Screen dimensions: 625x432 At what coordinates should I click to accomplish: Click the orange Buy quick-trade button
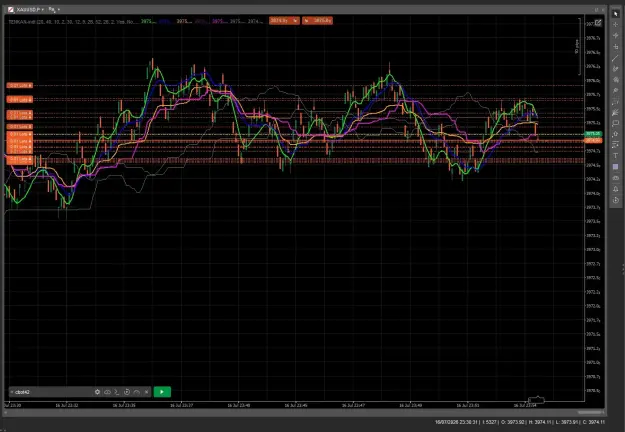click(317, 21)
